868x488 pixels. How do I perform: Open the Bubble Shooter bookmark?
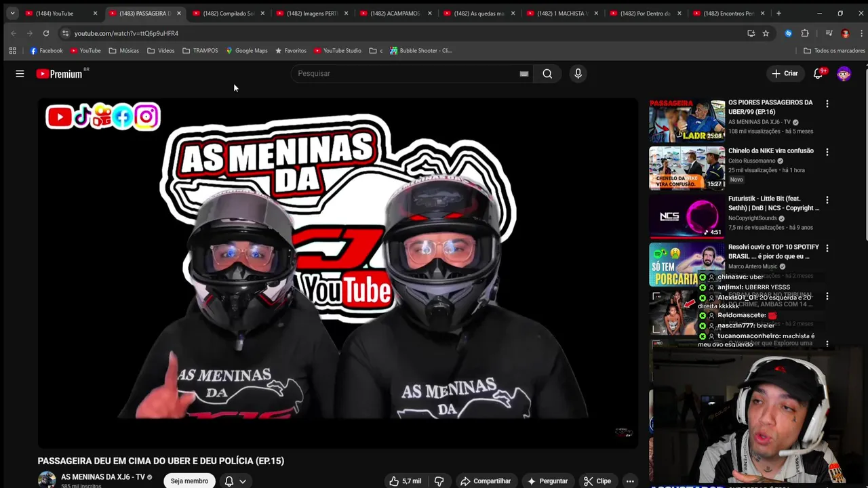[x=420, y=50]
